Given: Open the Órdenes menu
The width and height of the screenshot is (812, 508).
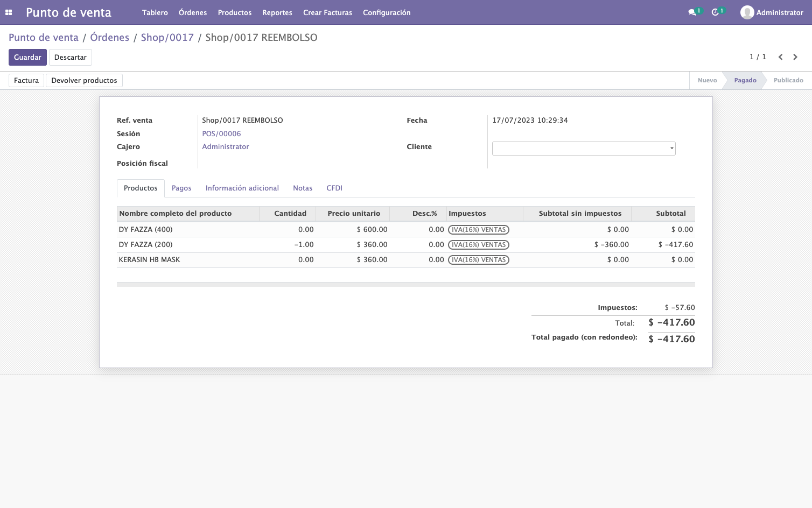Looking at the screenshot, I should pos(193,12).
